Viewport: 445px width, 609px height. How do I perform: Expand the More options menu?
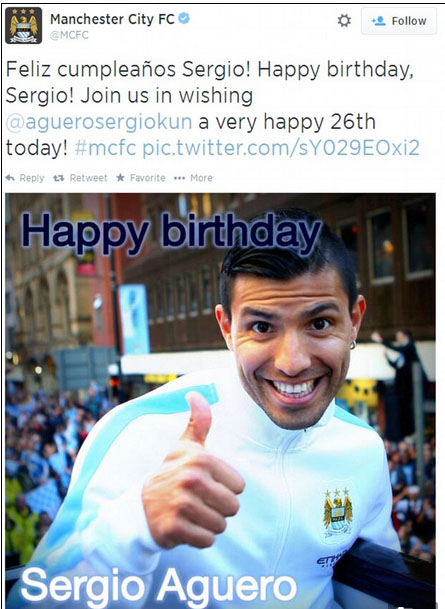click(x=201, y=178)
